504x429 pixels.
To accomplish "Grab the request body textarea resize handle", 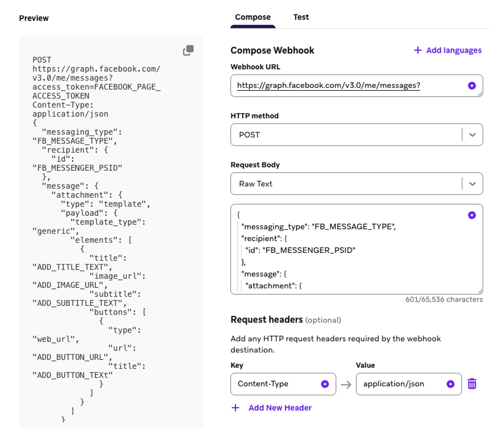I will click(480, 292).
